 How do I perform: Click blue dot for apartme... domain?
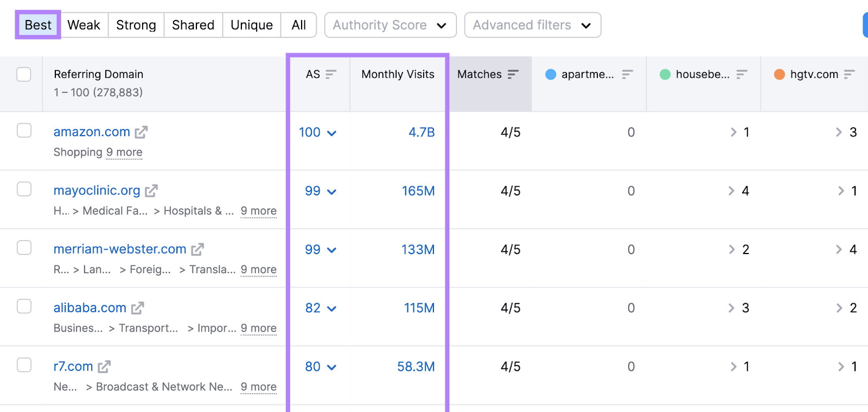pos(551,74)
